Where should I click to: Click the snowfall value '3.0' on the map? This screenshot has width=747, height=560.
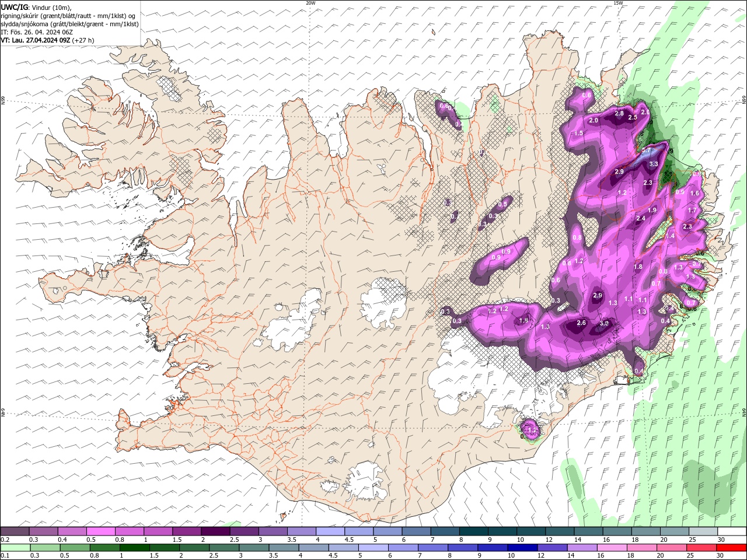pos(604,323)
